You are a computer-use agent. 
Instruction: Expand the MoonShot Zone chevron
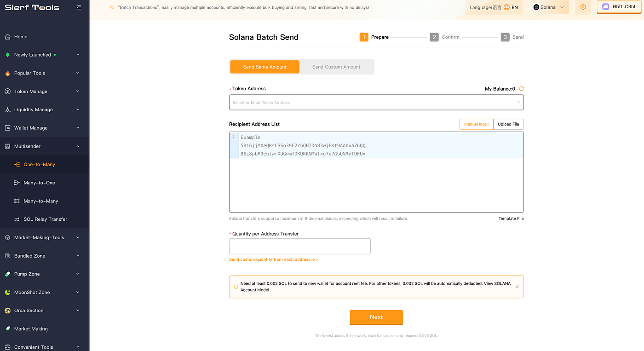pos(78,292)
